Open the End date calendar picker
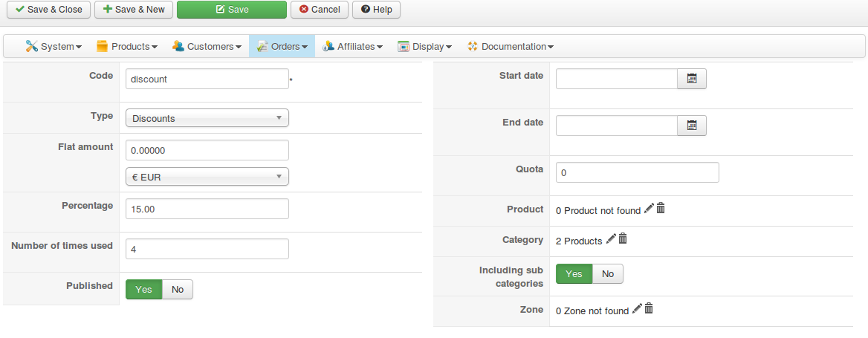The width and height of the screenshot is (868, 338). pos(691,126)
